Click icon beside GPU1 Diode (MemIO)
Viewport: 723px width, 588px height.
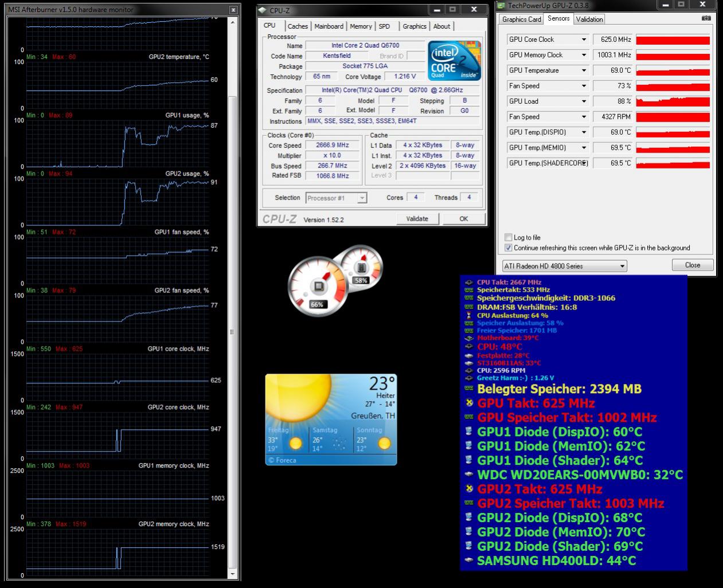tap(469, 446)
